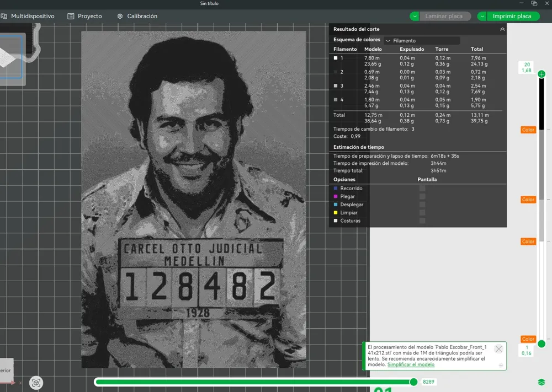The height and width of the screenshot is (392, 552).
Task: Toggle the Costuras display checkbox
Action: [422, 221]
